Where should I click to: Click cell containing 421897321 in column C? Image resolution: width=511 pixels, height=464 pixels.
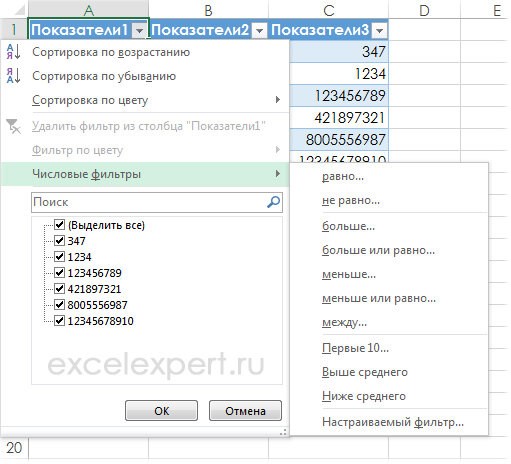point(339,118)
